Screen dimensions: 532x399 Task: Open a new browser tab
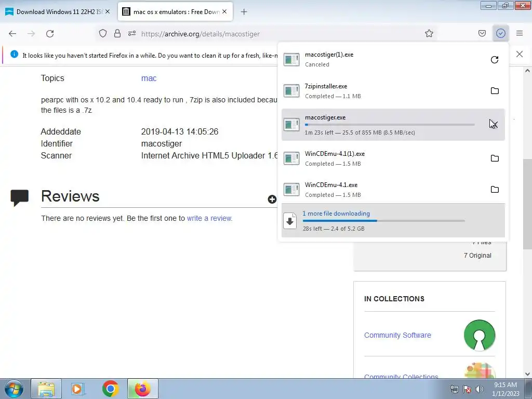coord(244,12)
